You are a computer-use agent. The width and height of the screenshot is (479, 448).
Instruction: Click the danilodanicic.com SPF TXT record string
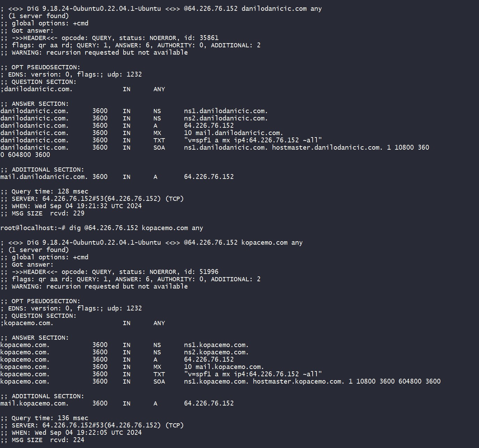253,140
